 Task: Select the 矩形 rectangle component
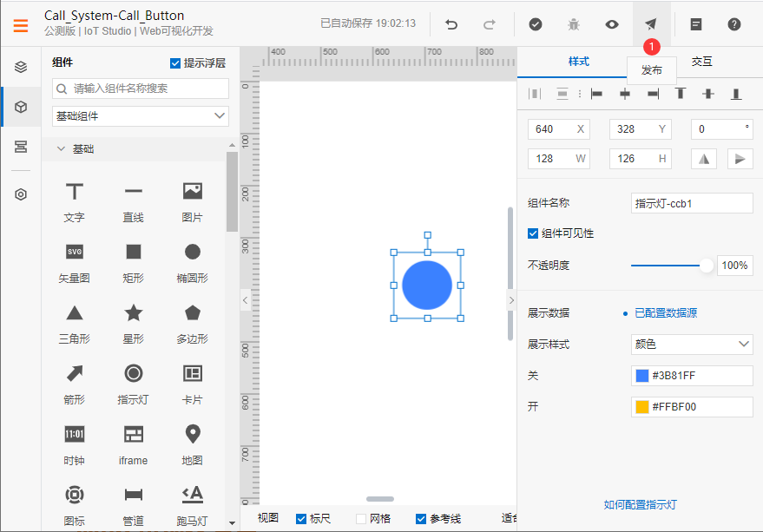tap(134, 263)
